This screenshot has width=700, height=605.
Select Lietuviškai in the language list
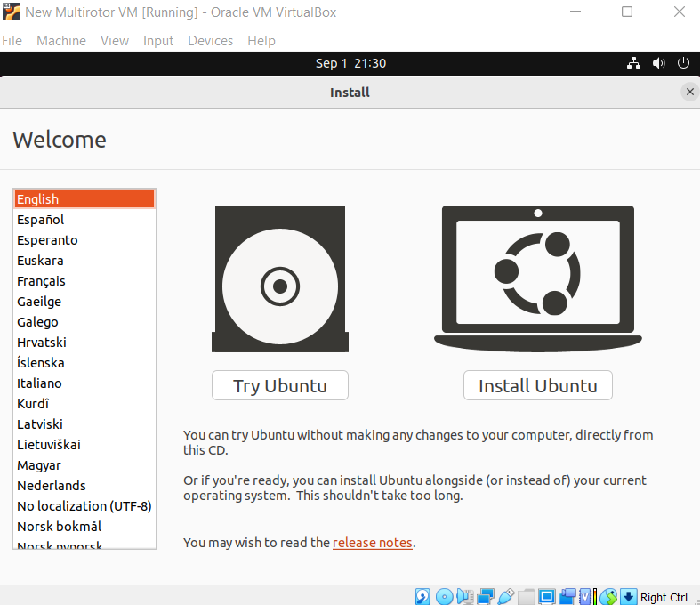pos(84,445)
